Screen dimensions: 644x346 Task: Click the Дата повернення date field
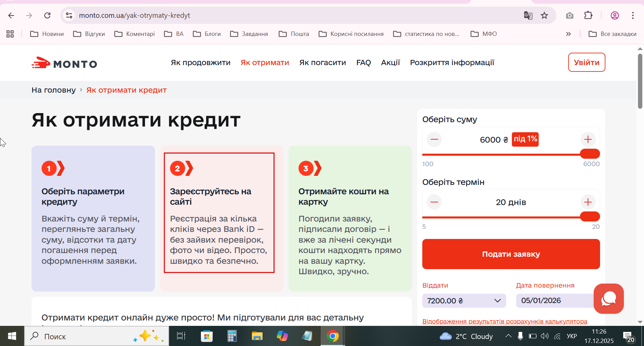(x=558, y=301)
